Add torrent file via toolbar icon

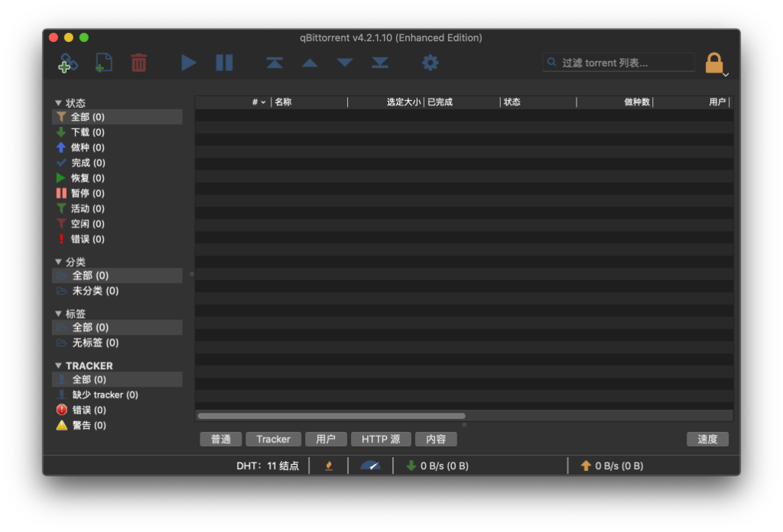tap(103, 63)
